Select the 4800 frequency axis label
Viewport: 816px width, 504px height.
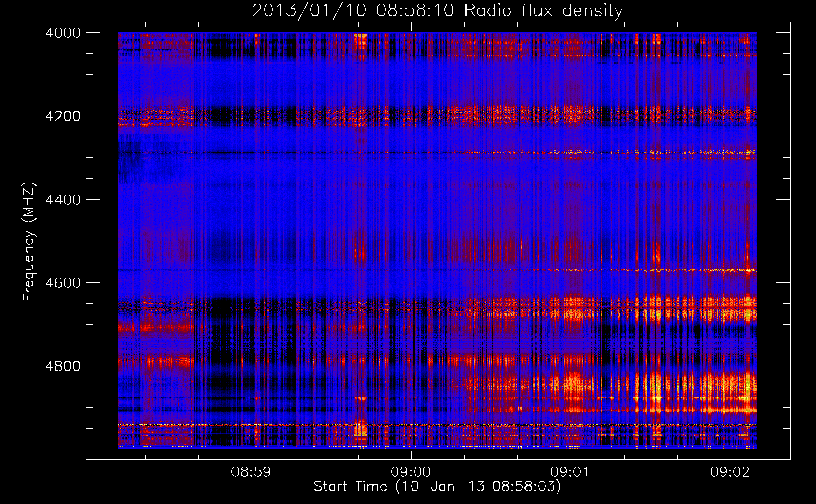(63, 366)
